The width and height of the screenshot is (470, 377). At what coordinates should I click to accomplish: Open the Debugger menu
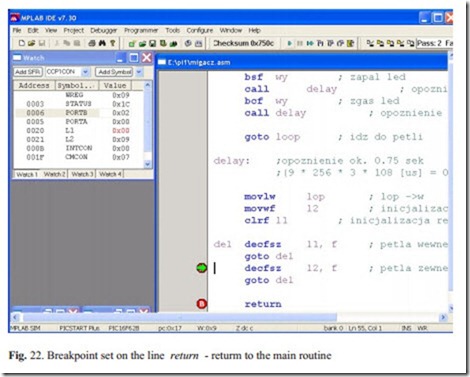(104, 30)
